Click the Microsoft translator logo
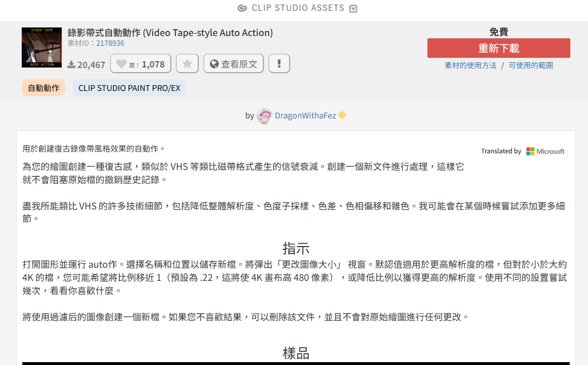 point(545,151)
